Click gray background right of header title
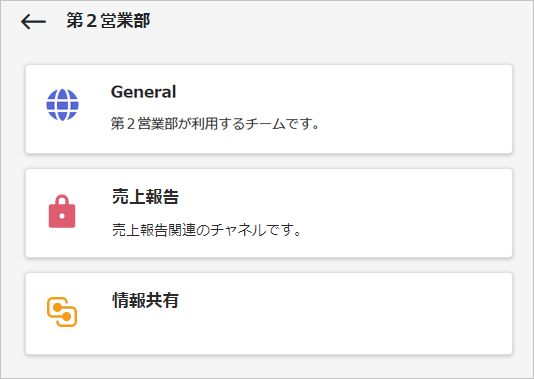The image size is (534, 379). (341, 21)
